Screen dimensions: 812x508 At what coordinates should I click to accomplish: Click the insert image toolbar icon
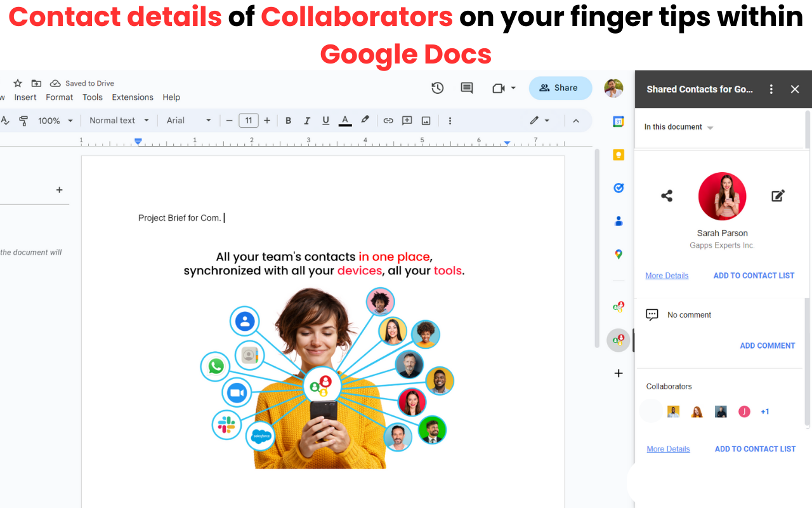pos(426,121)
